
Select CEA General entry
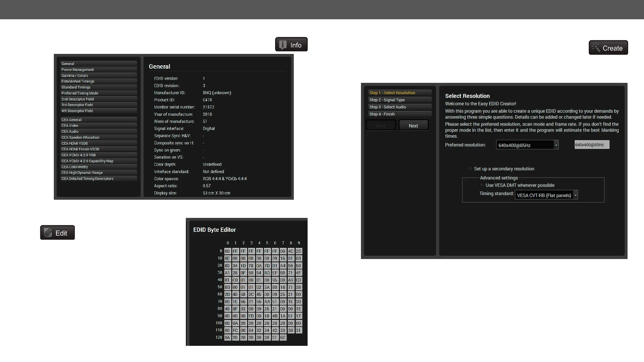coord(99,120)
